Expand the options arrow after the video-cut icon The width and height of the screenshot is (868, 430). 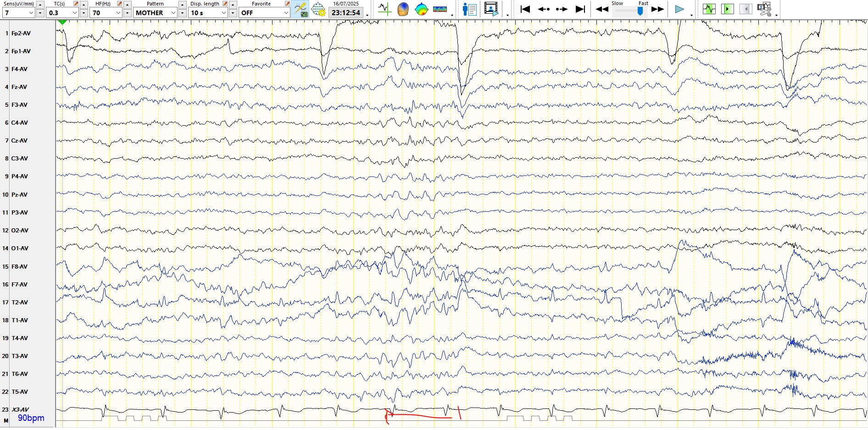776,15
